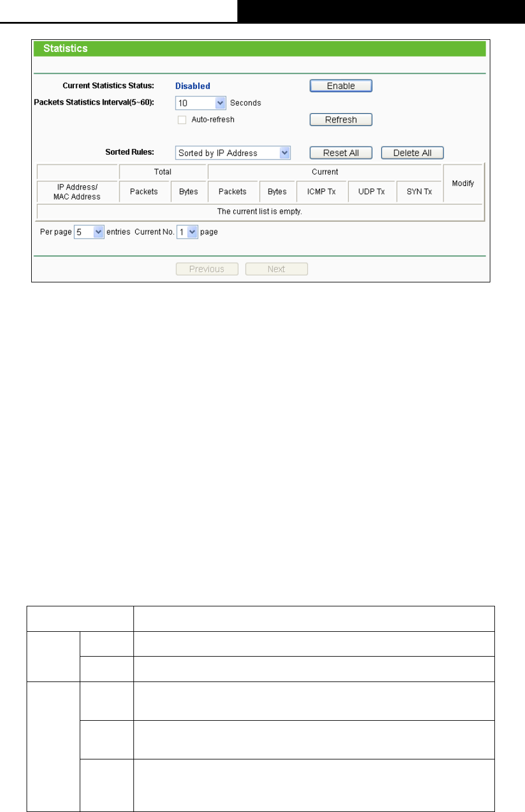Click the Statistics panel title
The image size is (525, 812).
pyautogui.click(x=66, y=49)
